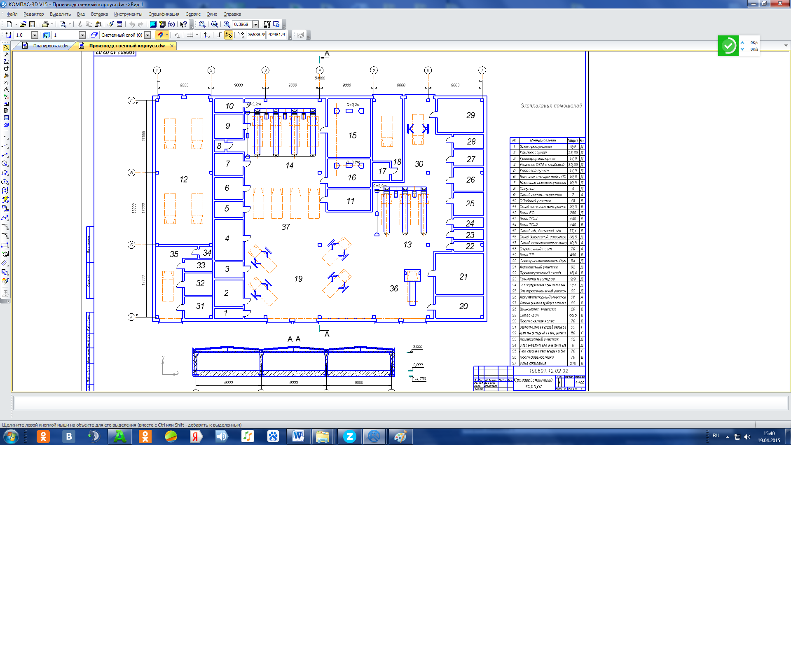Select the Circle tool
This screenshot has width=791, height=672.
pos(5,164)
